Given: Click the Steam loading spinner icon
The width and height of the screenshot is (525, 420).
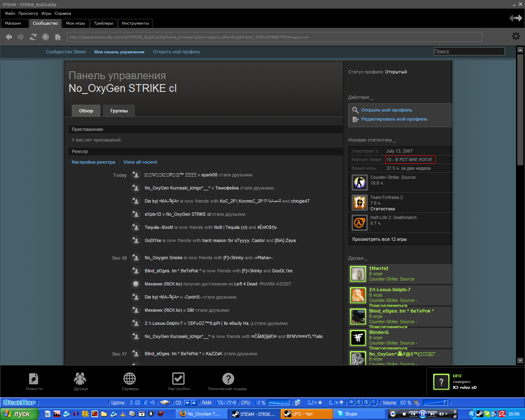Looking at the screenshot, I should pos(516,36).
